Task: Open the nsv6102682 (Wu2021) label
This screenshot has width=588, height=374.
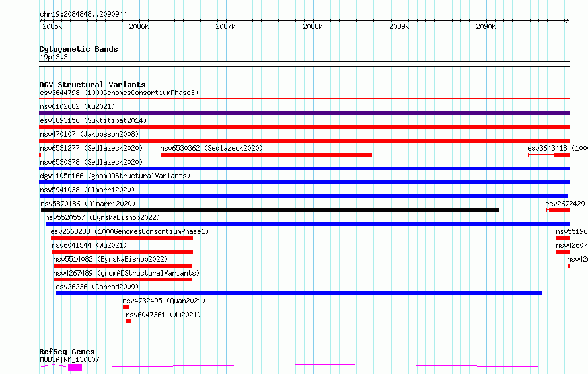Action: click(x=77, y=106)
